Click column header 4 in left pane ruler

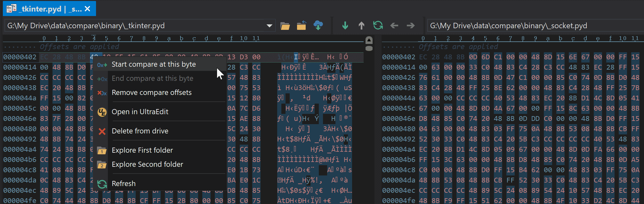[94, 38]
